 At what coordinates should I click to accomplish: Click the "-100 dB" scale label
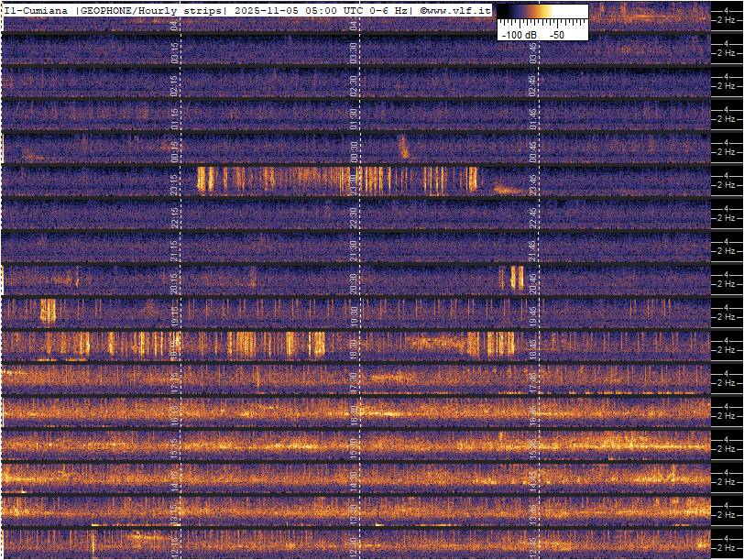[518, 34]
